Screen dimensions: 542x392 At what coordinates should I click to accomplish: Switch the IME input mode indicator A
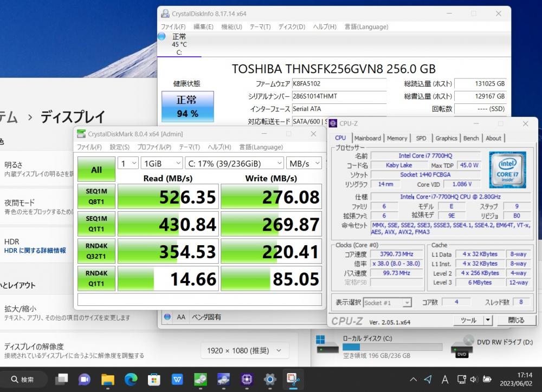coord(445,380)
